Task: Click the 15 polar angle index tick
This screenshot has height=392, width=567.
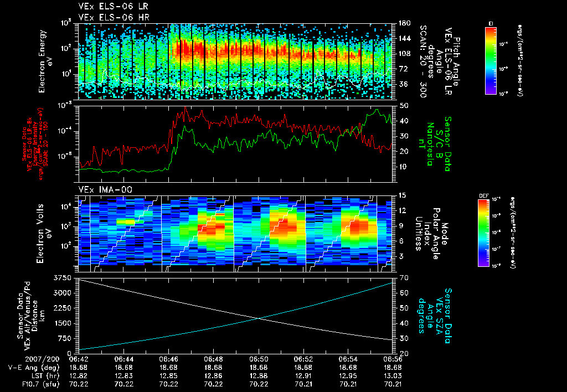Action: tap(403, 195)
